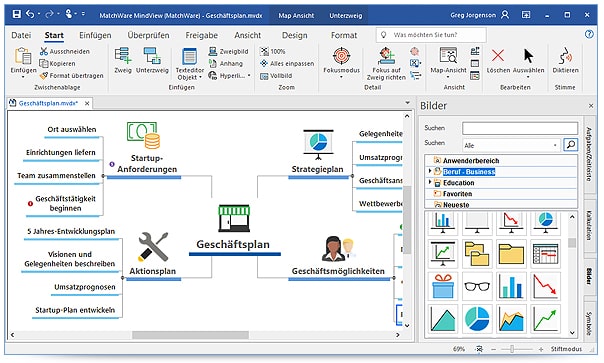
Task: Click the Undo arrow icon
Action: coord(30,14)
